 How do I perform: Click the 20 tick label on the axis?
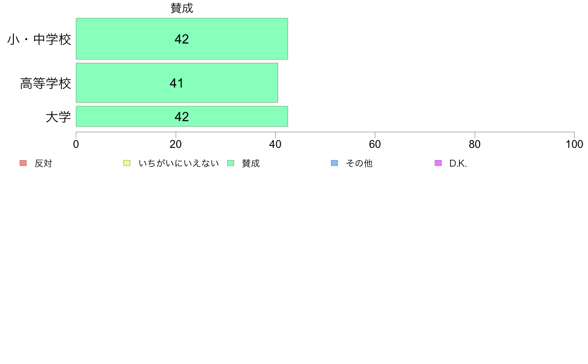click(x=176, y=144)
